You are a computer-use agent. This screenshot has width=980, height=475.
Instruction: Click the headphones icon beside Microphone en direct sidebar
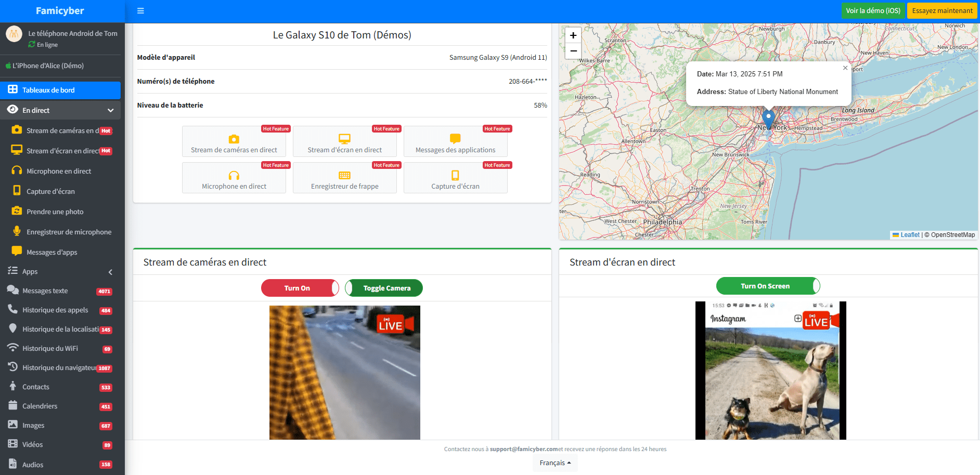(17, 170)
